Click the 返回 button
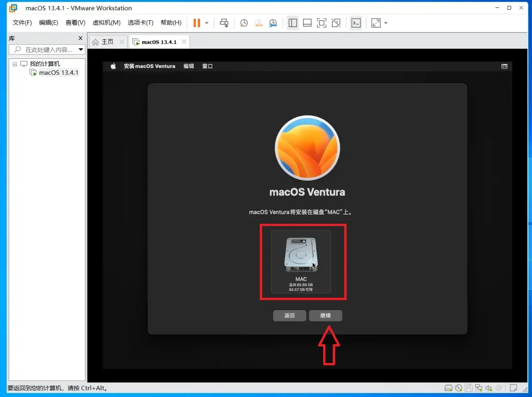Image resolution: width=532 pixels, height=397 pixels. 290,316
